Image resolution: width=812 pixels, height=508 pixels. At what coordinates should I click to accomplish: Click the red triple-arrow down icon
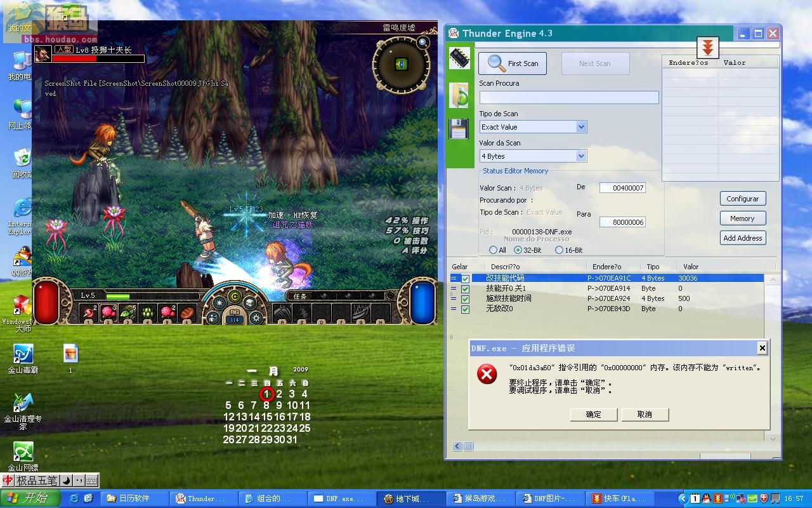(708, 47)
